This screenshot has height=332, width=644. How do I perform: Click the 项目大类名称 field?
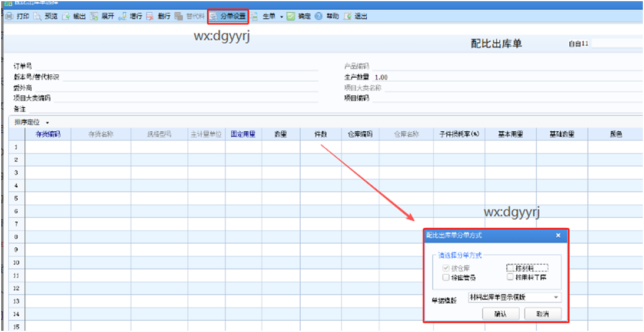513,88
